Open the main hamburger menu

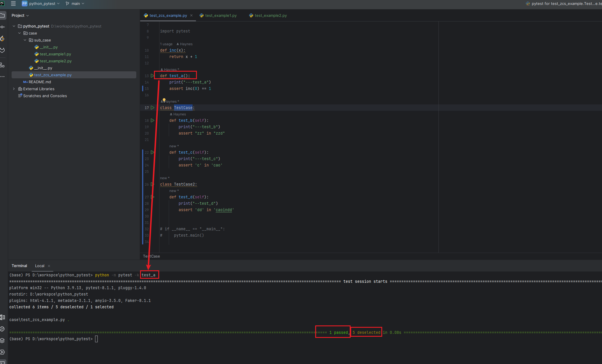click(x=13, y=3)
